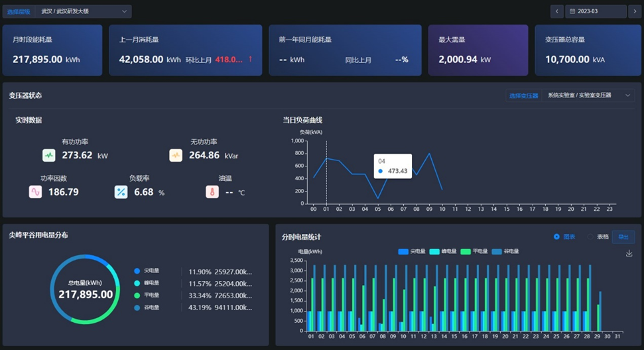Click the load rate percent icon
This screenshot has width=644, height=350.
pyautogui.click(x=121, y=192)
